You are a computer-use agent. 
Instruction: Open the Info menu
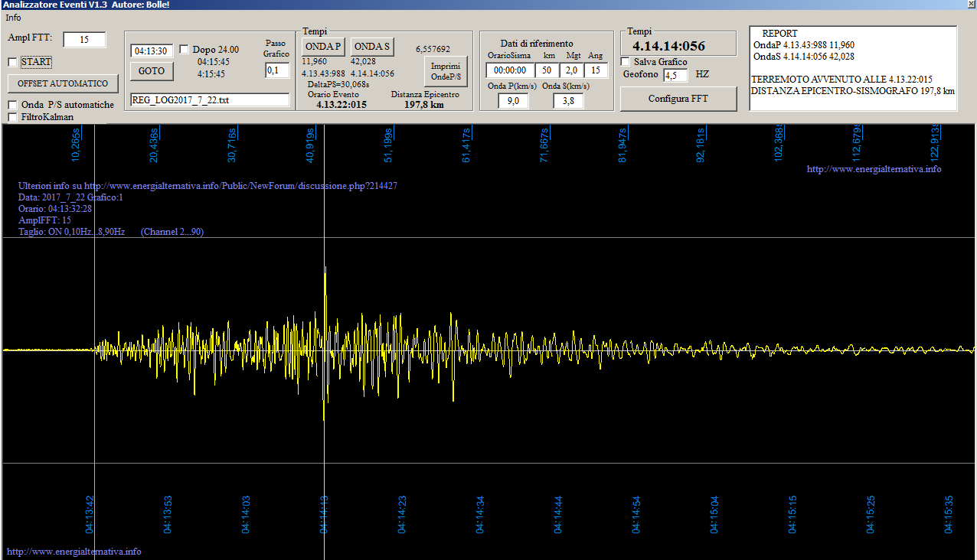coord(14,18)
